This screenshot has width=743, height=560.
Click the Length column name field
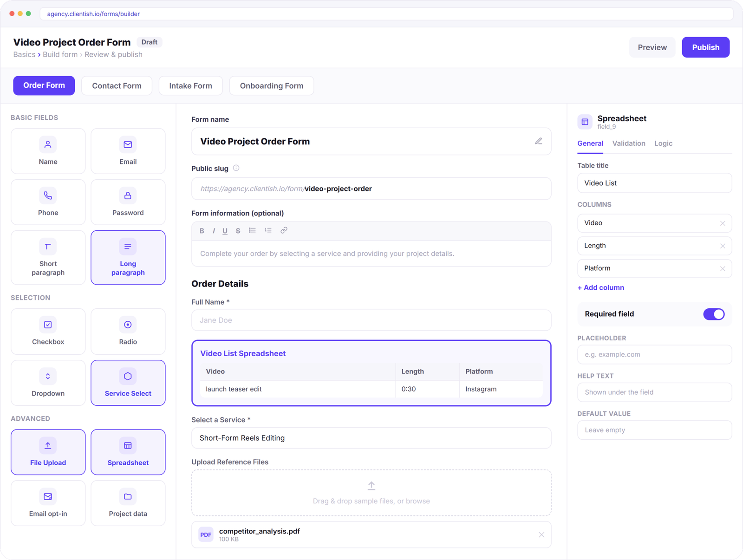[654, 246]
